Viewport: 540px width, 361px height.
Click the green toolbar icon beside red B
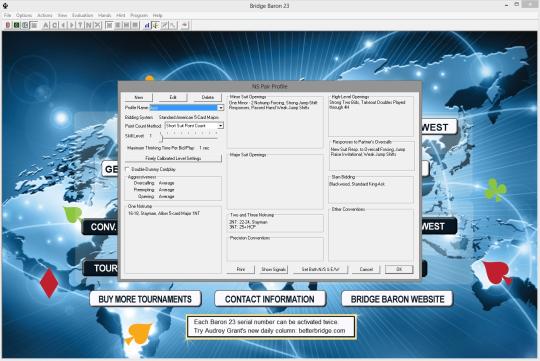pyautogui.click(x=16, y=25)
